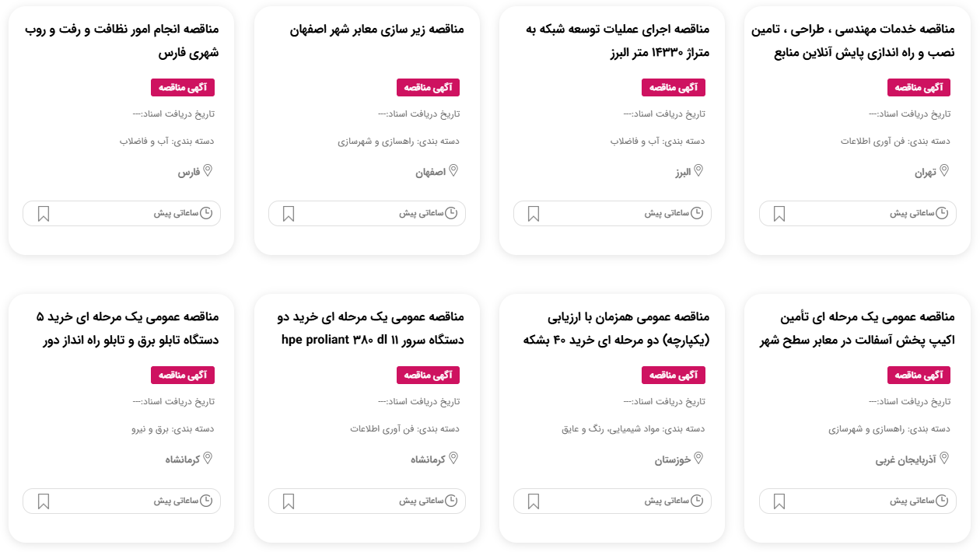Bookmark the Isfahan road paving tender

point(289,214)
